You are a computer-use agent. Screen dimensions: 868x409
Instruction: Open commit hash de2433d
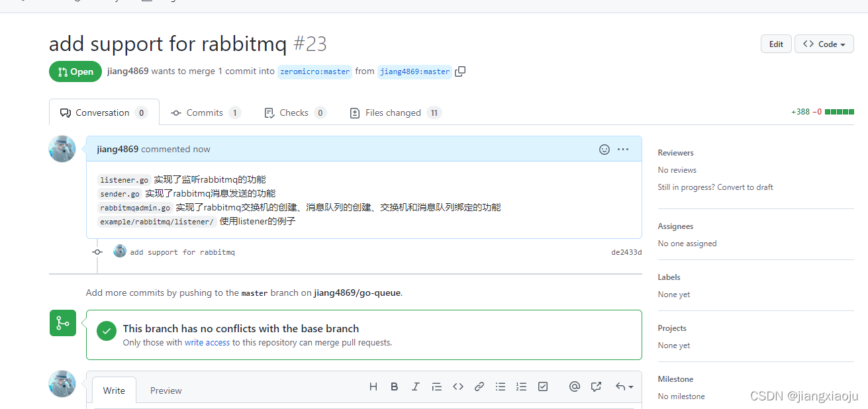point(626,252)
